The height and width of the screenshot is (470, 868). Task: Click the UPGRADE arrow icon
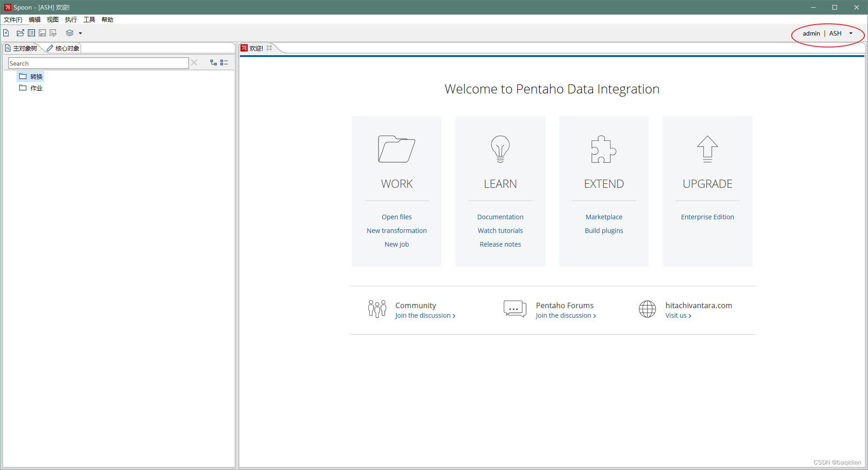point(707,149)
